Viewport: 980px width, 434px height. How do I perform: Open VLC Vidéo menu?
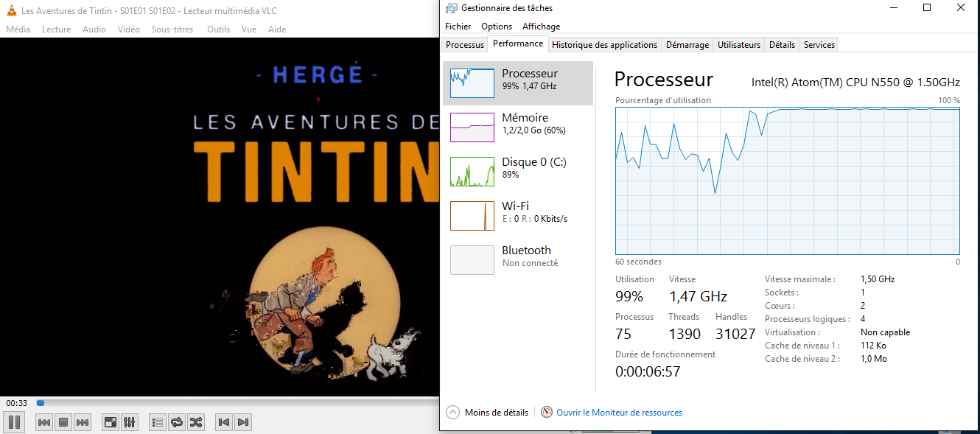click(129, 29)
